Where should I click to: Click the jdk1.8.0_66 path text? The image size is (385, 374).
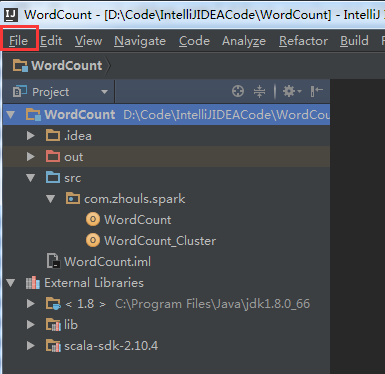click(213, 304)
